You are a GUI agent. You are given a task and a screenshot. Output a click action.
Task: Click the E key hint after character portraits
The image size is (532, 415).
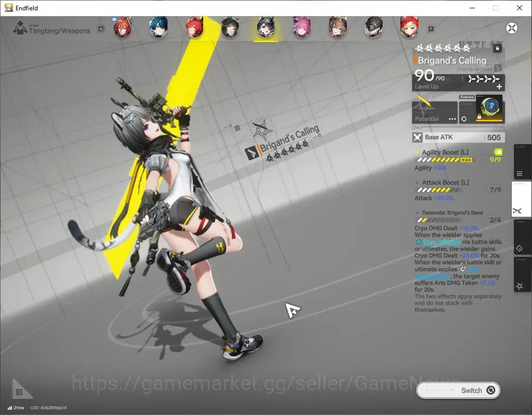[x=431, y=29]
